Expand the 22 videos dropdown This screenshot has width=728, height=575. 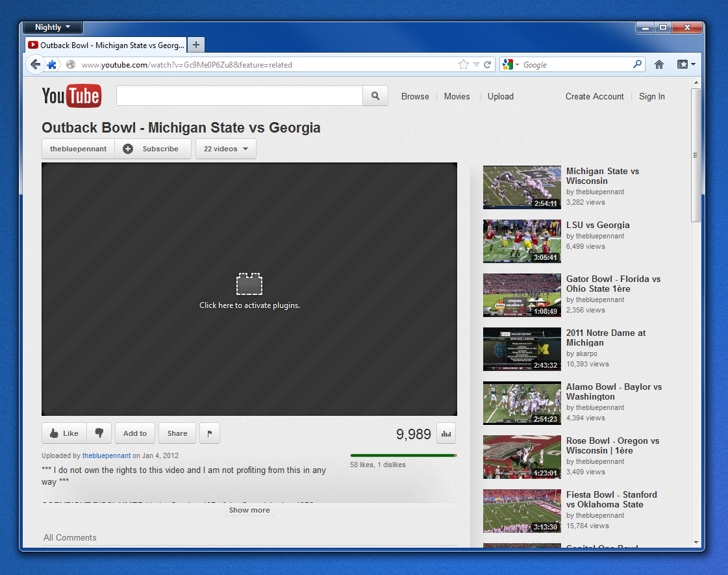(x=225, y=149)
